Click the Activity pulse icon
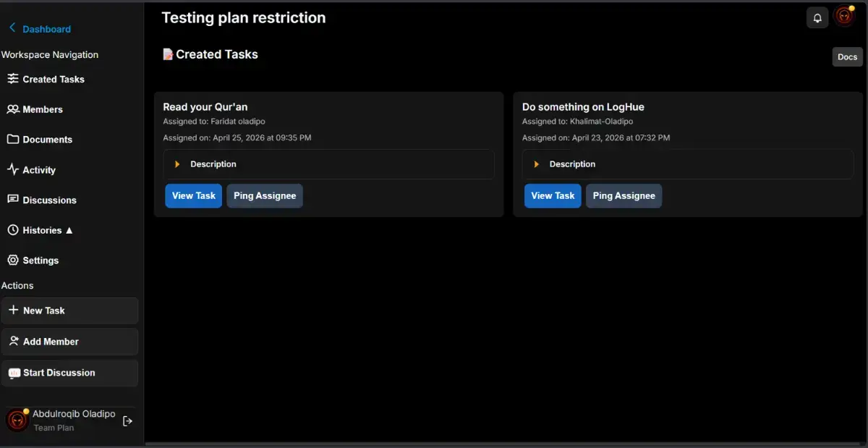This screenshot has width=868, height=448. (x=13, y=169)
